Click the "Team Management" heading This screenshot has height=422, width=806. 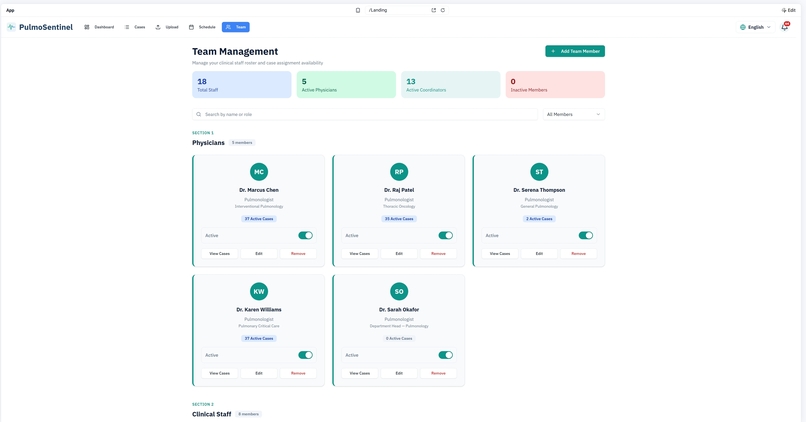(x=235, y=51)
